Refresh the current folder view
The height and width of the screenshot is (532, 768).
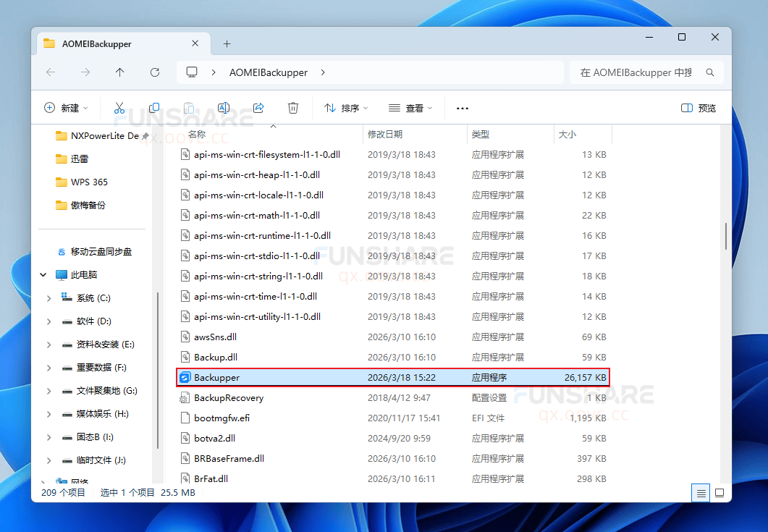[154, 72]
